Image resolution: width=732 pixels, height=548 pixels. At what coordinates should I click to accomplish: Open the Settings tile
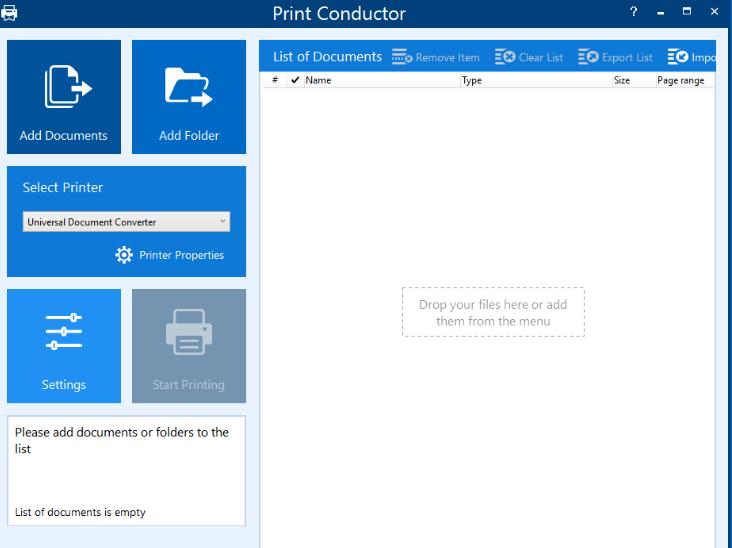point(64,346)
